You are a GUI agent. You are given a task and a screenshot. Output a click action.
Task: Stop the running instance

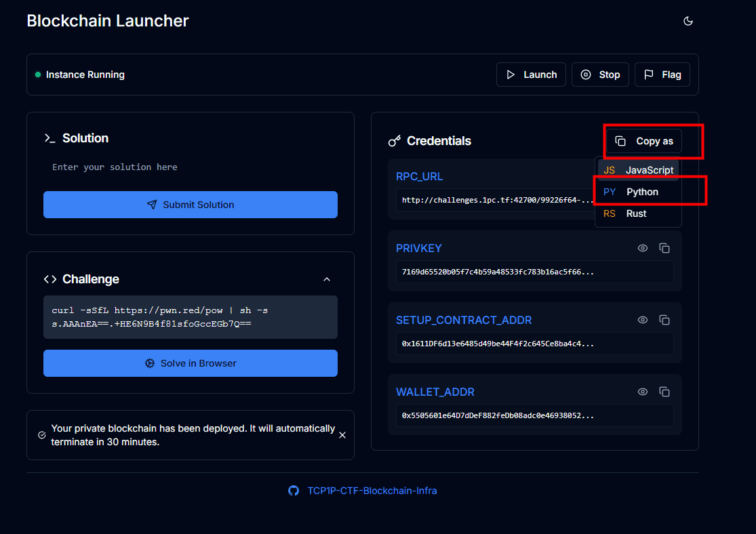600,75
